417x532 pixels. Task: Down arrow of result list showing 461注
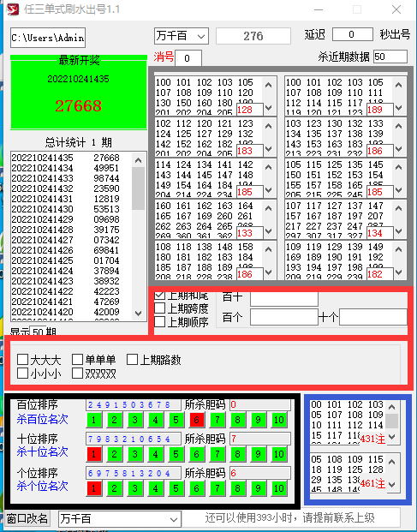click(392, 485)
